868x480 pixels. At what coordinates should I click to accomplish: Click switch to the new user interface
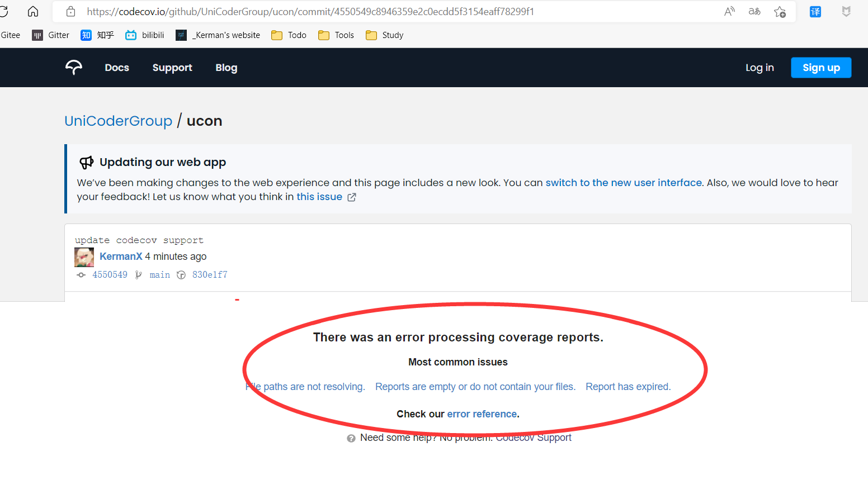pyautogui.click(x=623, y=182)
